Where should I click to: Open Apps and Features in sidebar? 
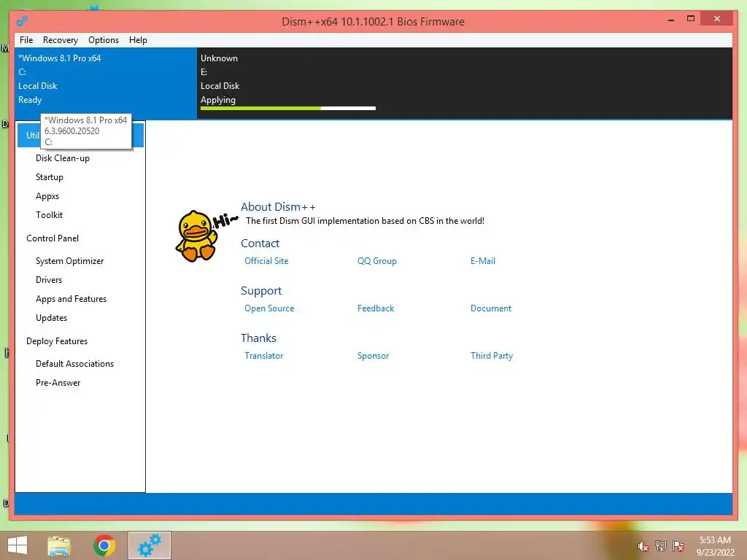click(71, 299)
